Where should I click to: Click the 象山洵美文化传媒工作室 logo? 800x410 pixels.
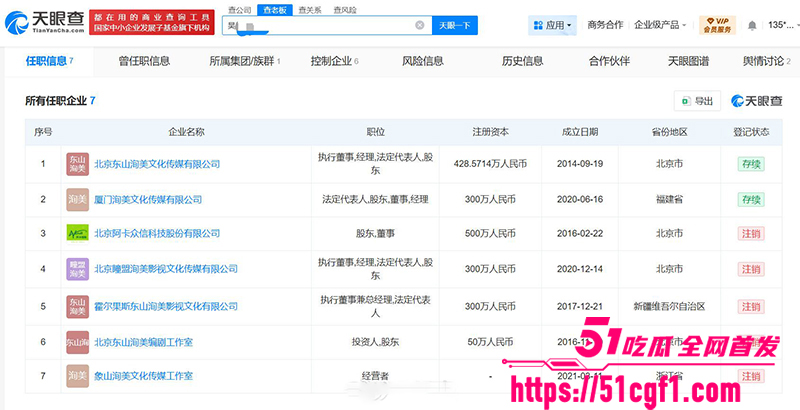click(78, 376)
